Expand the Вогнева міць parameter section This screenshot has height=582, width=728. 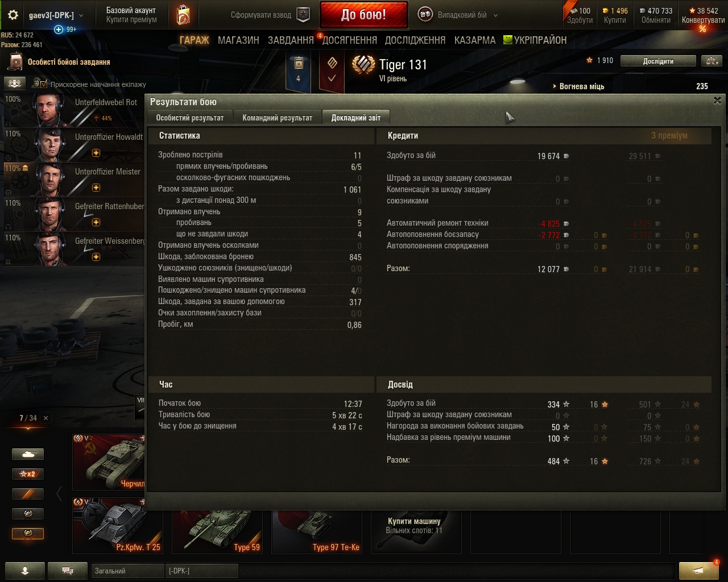[x=578, y=86]
